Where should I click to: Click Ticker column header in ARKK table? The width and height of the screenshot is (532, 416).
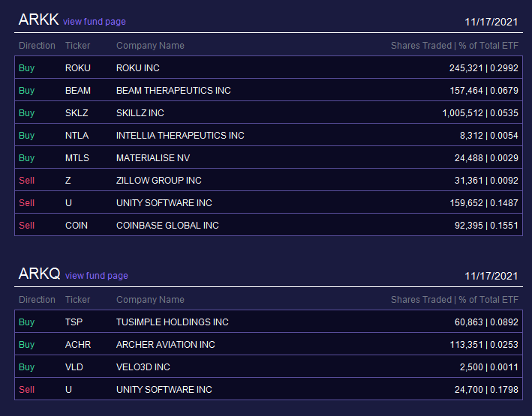point(78,46)
